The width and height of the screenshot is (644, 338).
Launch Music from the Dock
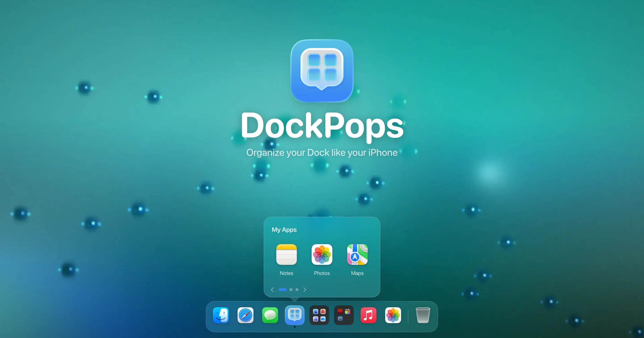point(368,315)
